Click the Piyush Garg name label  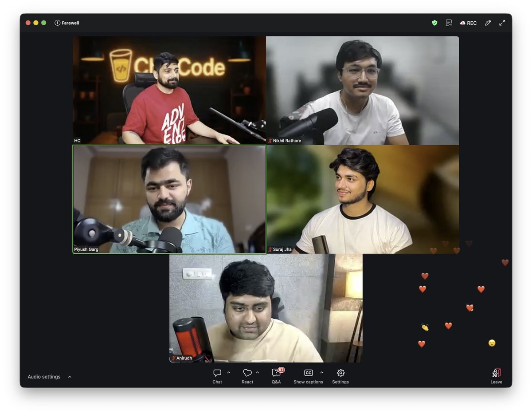coord(86,249)
